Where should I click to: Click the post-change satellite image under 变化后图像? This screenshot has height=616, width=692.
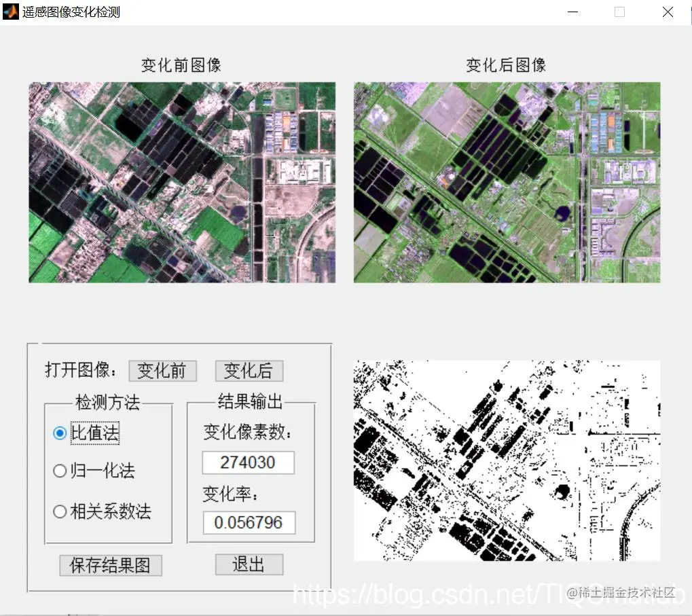coord(505,181)
